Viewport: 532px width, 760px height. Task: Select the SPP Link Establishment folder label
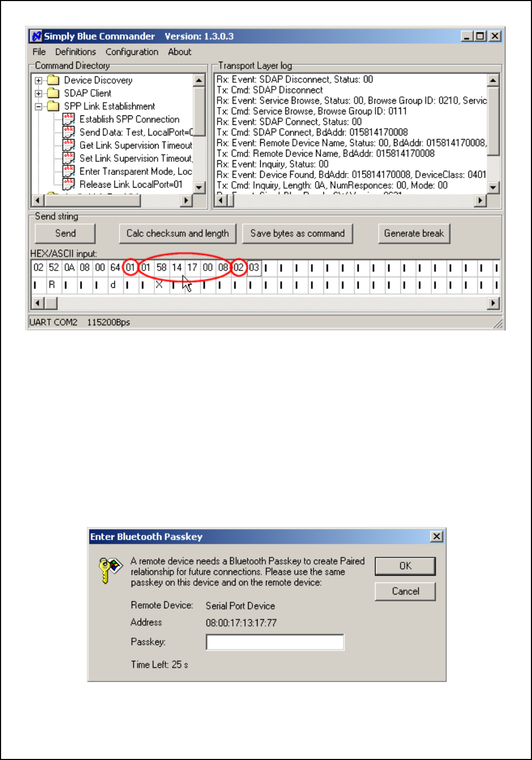point(110,106)
